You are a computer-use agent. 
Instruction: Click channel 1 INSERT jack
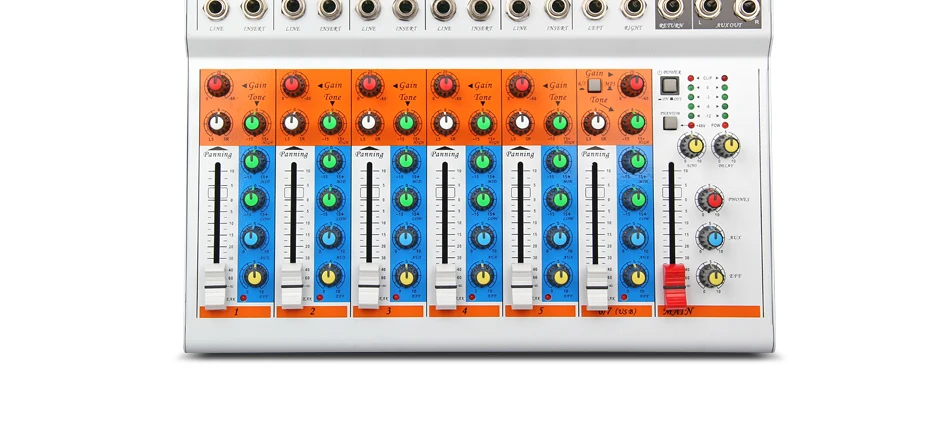[254, 8]
